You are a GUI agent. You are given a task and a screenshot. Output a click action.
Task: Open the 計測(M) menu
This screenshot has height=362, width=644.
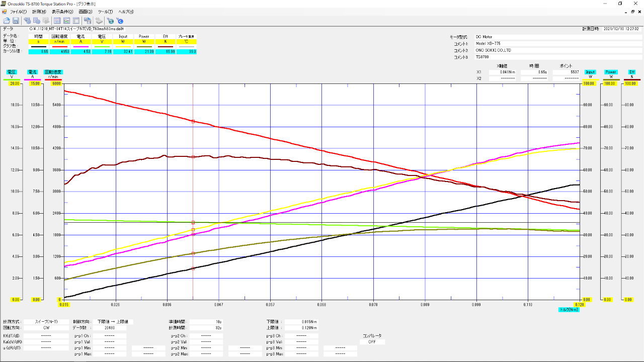tap(39, 11)
